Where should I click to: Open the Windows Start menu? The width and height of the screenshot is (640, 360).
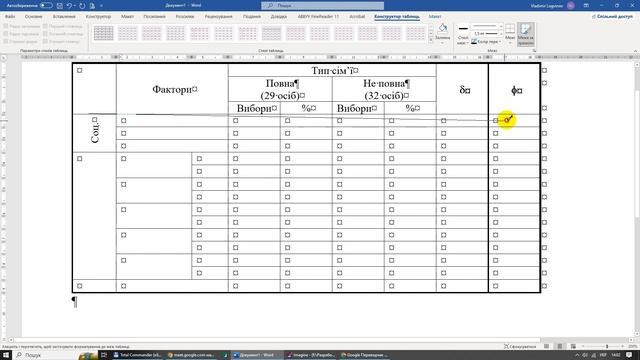6,355
